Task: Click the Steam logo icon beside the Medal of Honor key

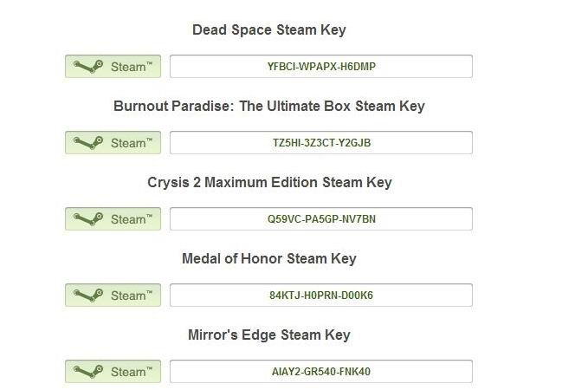Action: [x=89, y=296]
